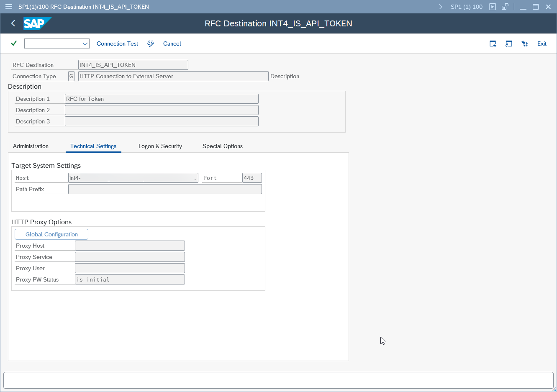Click the create new GUI window icon
The image size is (557, 392).
[493, 44]
